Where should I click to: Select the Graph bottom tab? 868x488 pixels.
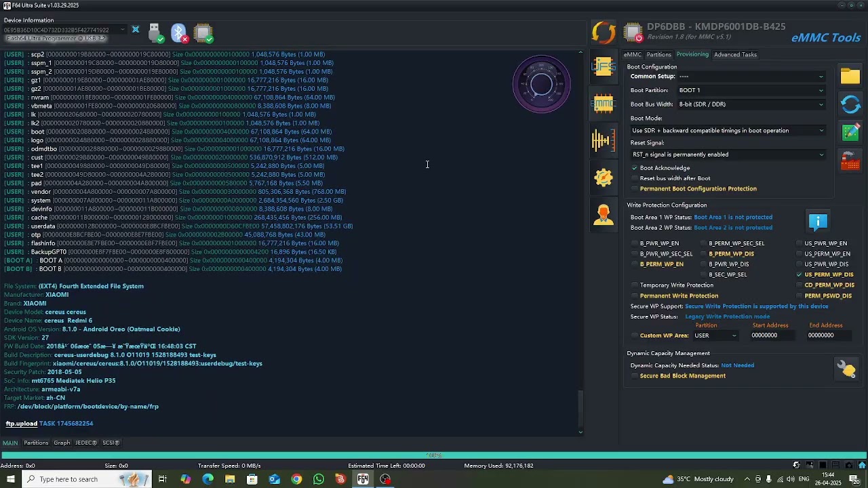(x=62, y=443)
